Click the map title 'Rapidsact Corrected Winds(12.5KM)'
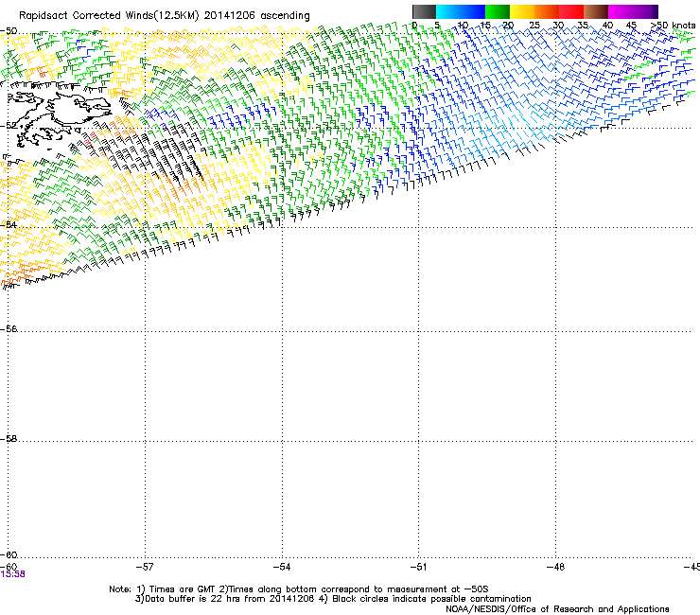 tap(109, 16)
